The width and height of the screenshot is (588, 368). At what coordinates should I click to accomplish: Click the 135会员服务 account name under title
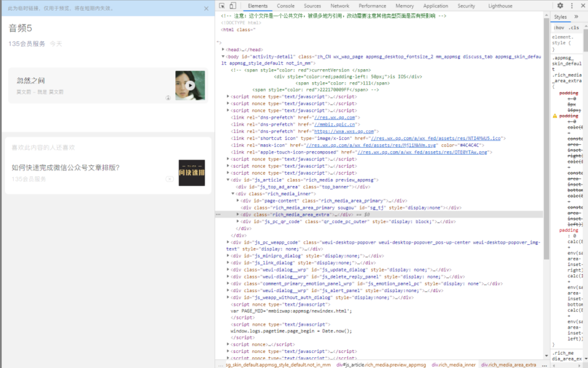coord(27,44)
